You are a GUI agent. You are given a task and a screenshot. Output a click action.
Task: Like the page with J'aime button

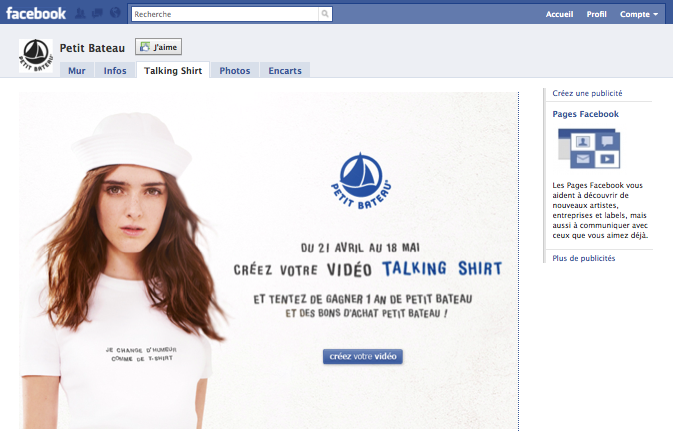pos(158,47)
